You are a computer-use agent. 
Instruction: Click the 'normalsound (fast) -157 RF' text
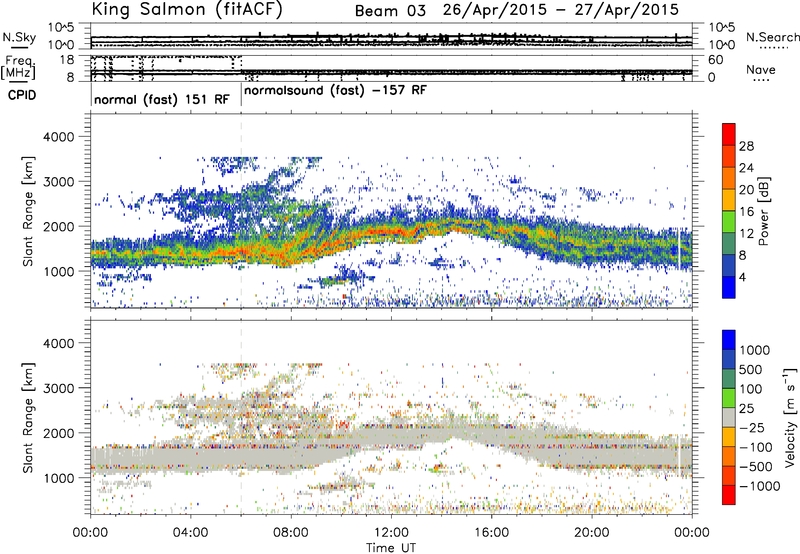(x=335, y=91)
